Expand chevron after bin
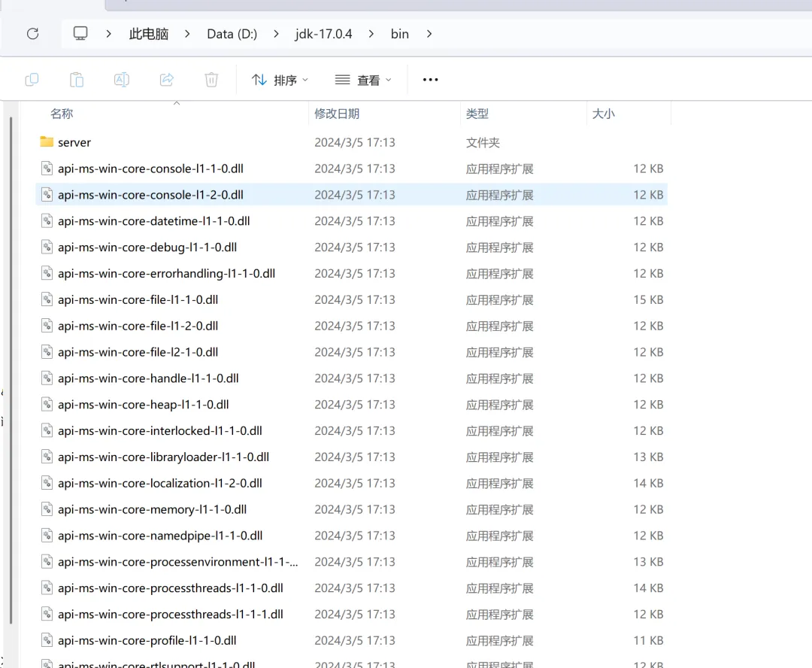Viewport: 812px width, 668px height. [x=429, y=34]
